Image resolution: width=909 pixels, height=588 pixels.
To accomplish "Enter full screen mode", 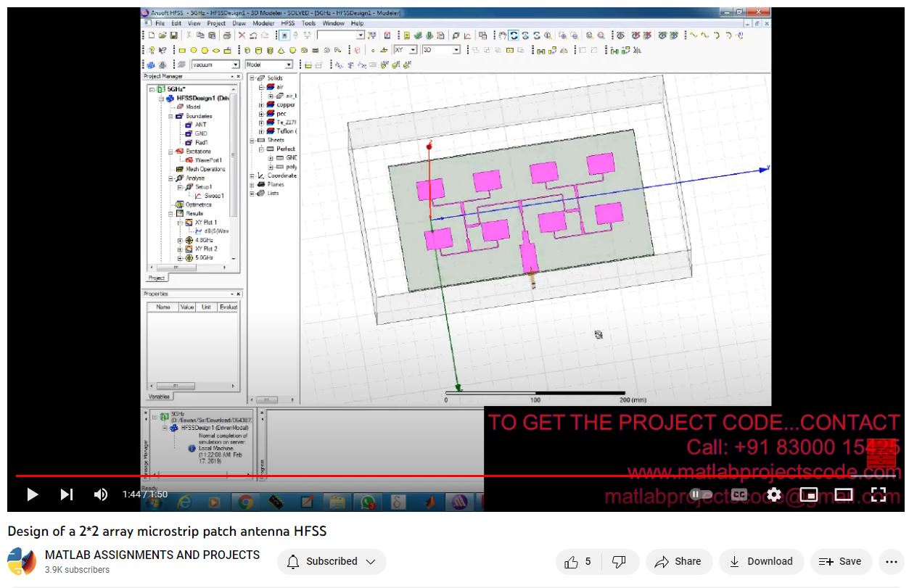I will point(878,494).
